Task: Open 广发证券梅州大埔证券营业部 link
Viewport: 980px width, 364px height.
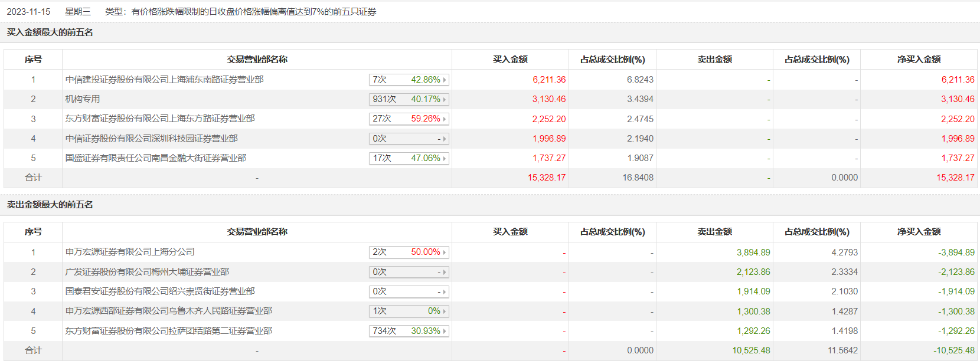Action: pos(147,272)
